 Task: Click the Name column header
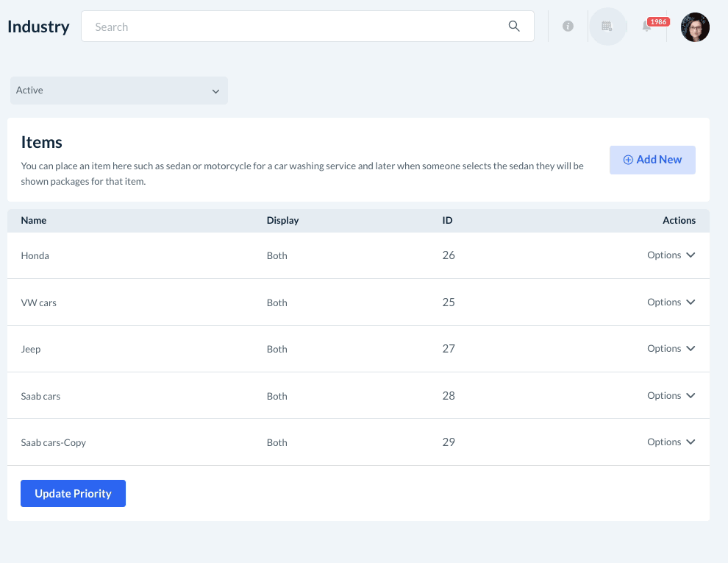[x=34, y=221]
